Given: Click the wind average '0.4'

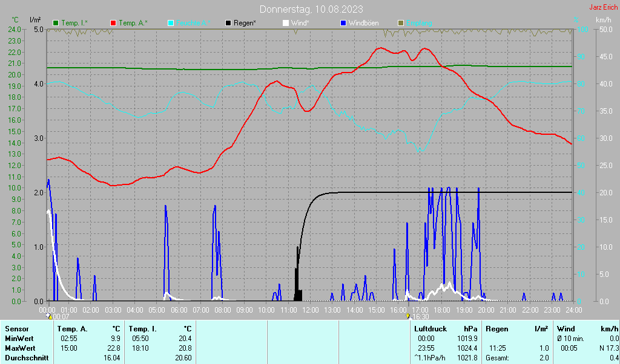Looking at the screenshot, I should [614, 358].
